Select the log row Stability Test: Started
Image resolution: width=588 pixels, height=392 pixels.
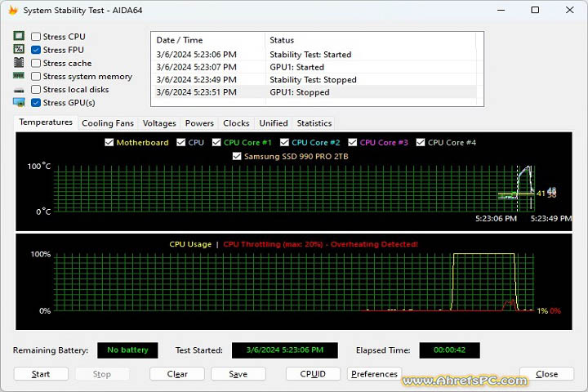pyautogui.click(x=315, y=55)
